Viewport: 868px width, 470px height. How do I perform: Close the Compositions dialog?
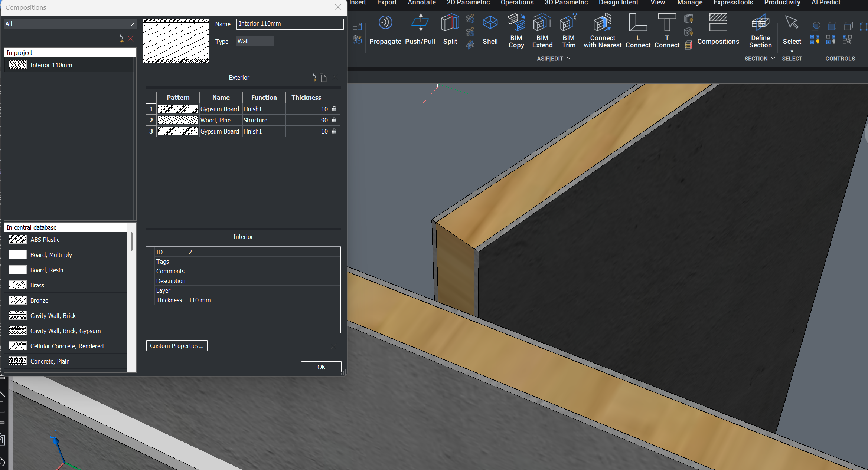pyautogui.click(x=338, y=7)
